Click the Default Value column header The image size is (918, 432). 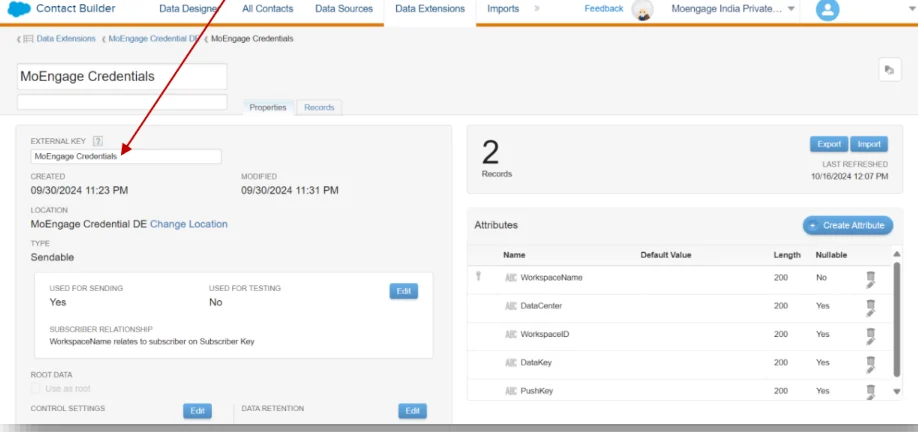click(666, 255)
